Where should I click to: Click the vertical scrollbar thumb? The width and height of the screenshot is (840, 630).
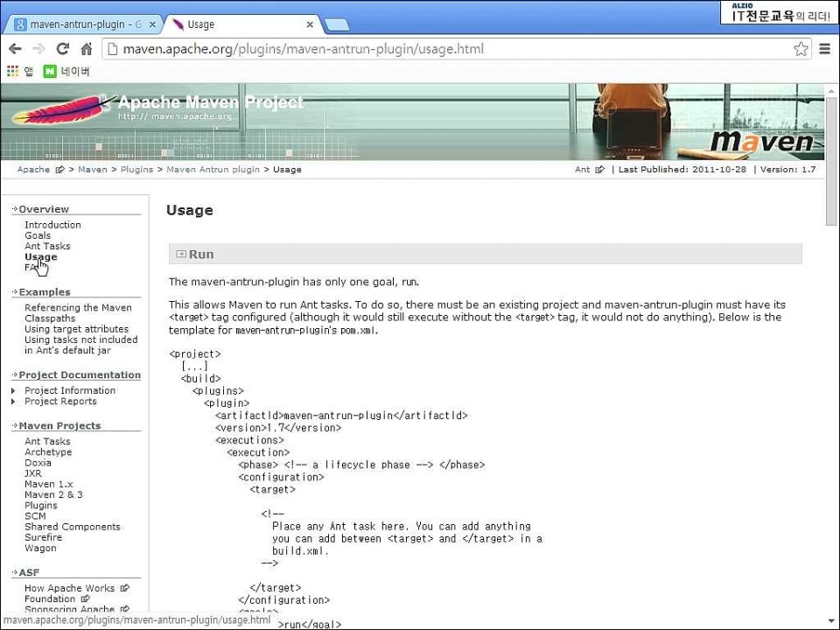coord(831,161)
